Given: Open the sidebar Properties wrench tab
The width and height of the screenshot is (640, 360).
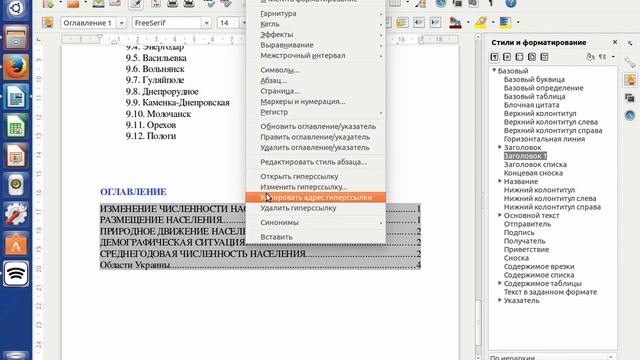Looking at the screenshot, I should click(630, 62).
